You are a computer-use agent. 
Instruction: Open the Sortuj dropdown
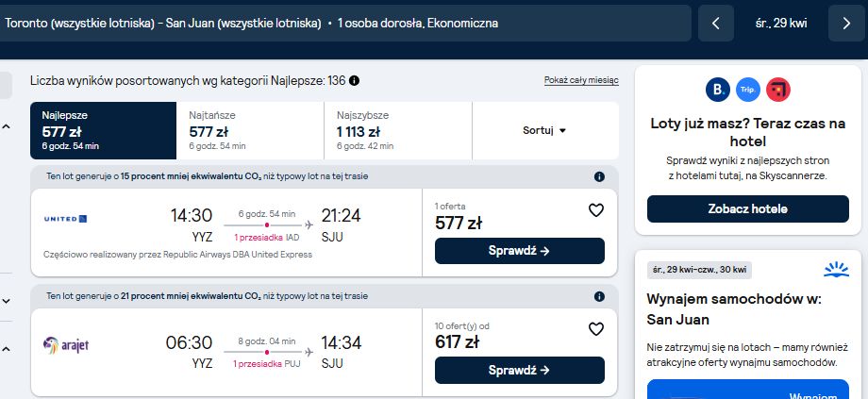point(544,130)
